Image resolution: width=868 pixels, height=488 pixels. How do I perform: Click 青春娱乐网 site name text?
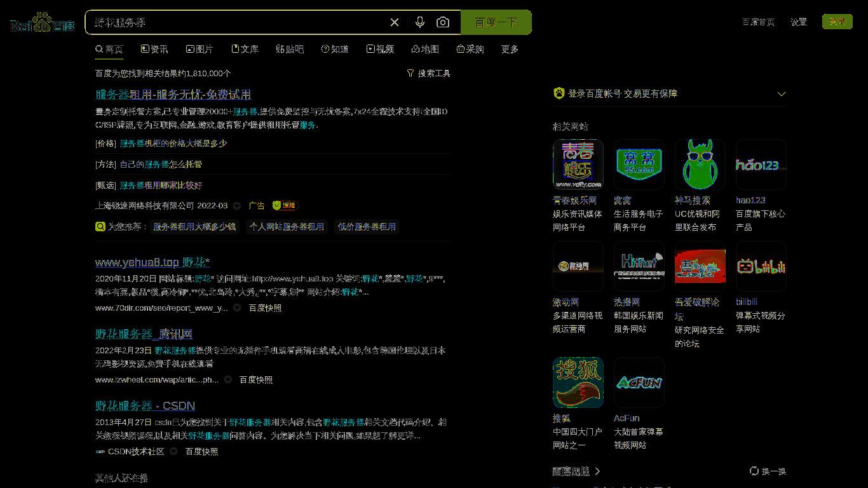574,200
